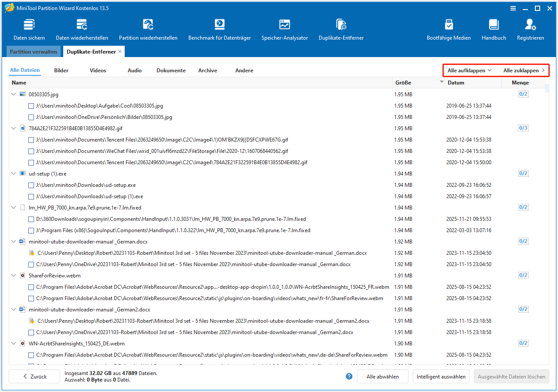Switch to the Partition verwalten tab
This screenshot has height=392, width=558.
[x=33, y=51]
